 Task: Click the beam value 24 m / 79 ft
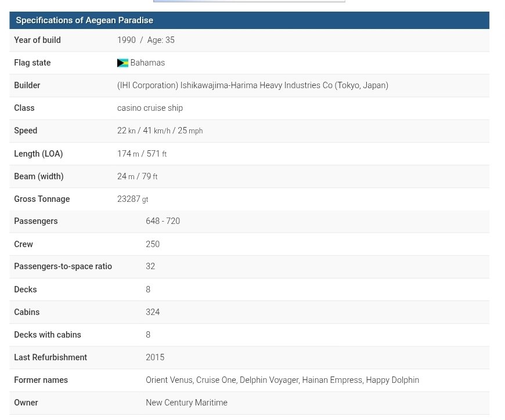pyautogui.click(x=137, y=176)
